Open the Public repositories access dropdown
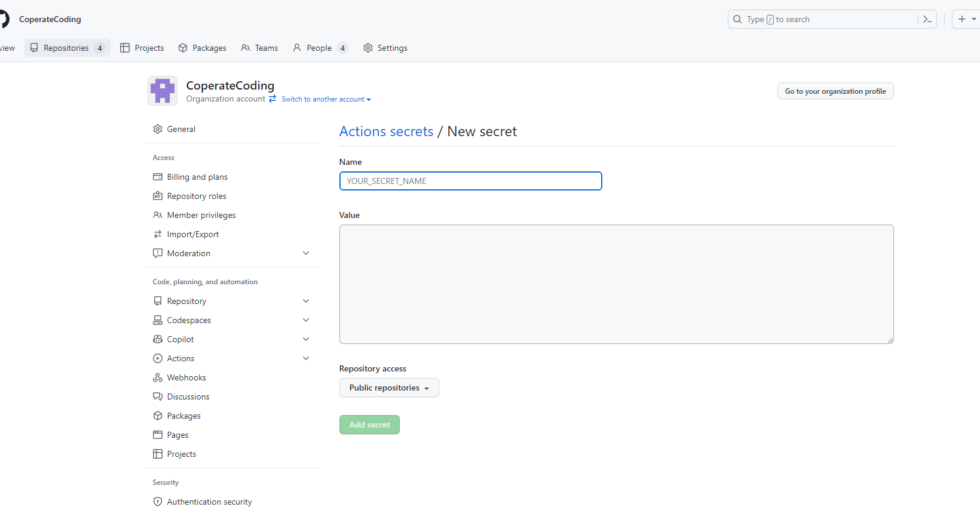 tap(389, 388)
